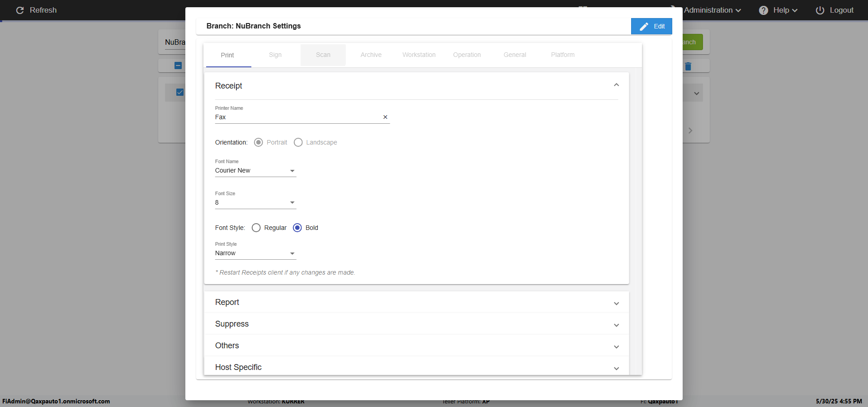Click the Refresh icon
Image resolution: width=868 pixels, height=407 pixels.
click(x=20, y=10)
